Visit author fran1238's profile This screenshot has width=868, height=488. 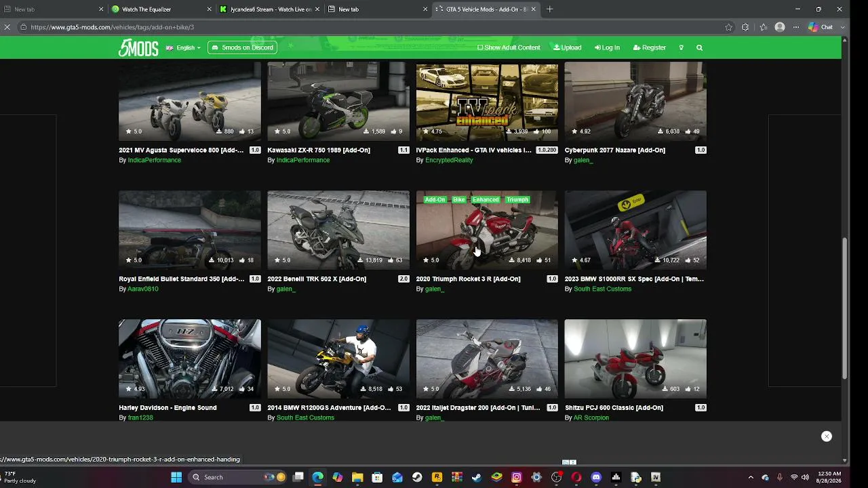pos(140,418)
